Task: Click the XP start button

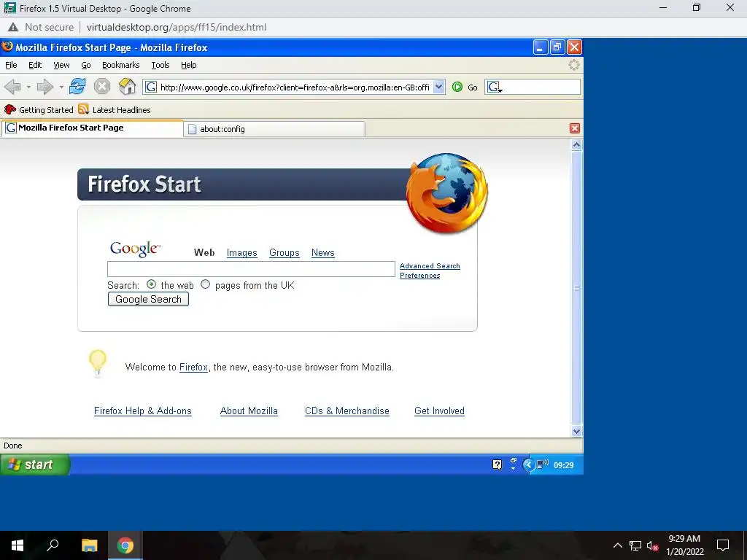Action: (35, 464)
